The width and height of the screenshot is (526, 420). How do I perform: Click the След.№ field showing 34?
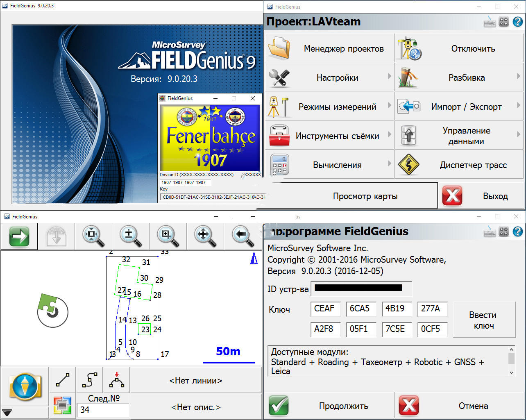[x=103, y=410]
